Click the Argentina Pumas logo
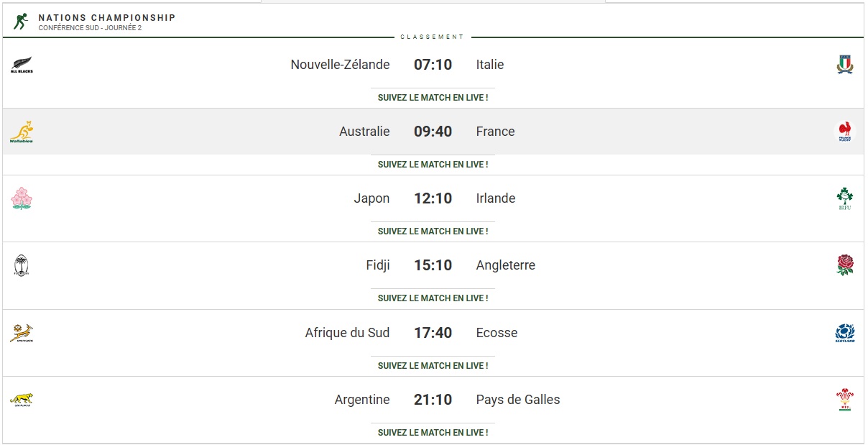 (x=22, y=400)
